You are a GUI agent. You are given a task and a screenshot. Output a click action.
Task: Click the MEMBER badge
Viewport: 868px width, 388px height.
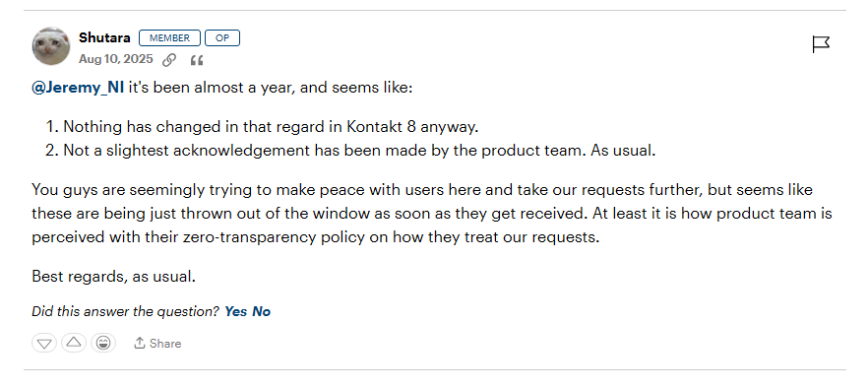169,38
